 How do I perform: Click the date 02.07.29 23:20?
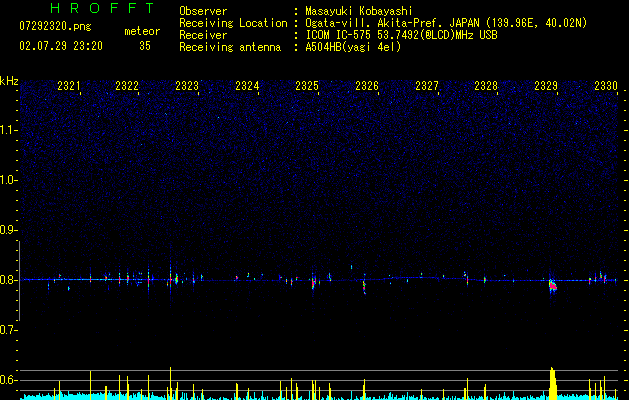[61, 46]
